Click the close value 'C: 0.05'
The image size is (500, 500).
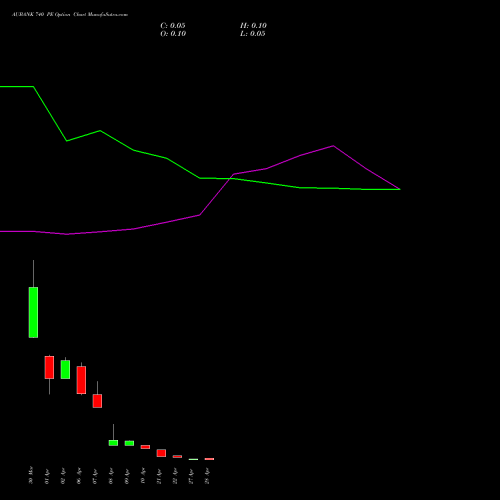point(173,26)
